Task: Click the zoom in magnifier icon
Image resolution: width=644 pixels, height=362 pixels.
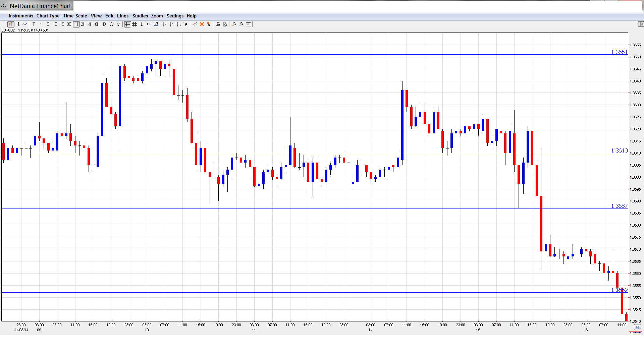Action: pos(234,24)
